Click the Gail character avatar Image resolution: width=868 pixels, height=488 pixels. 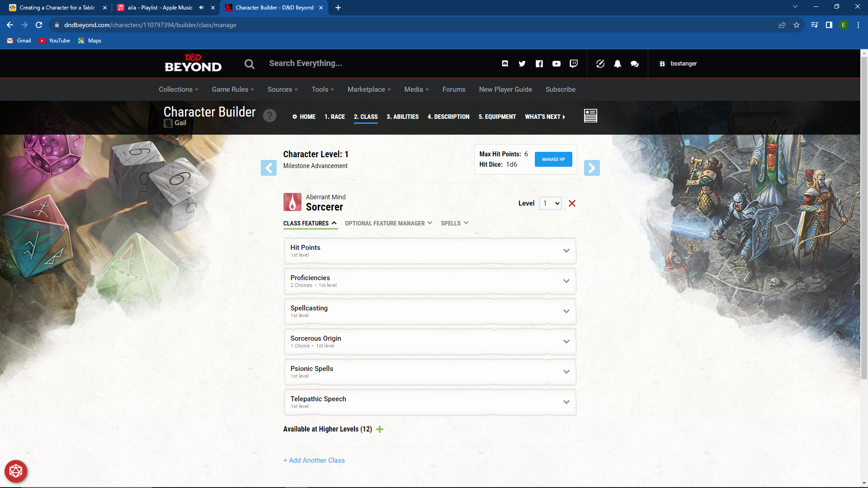168,123
